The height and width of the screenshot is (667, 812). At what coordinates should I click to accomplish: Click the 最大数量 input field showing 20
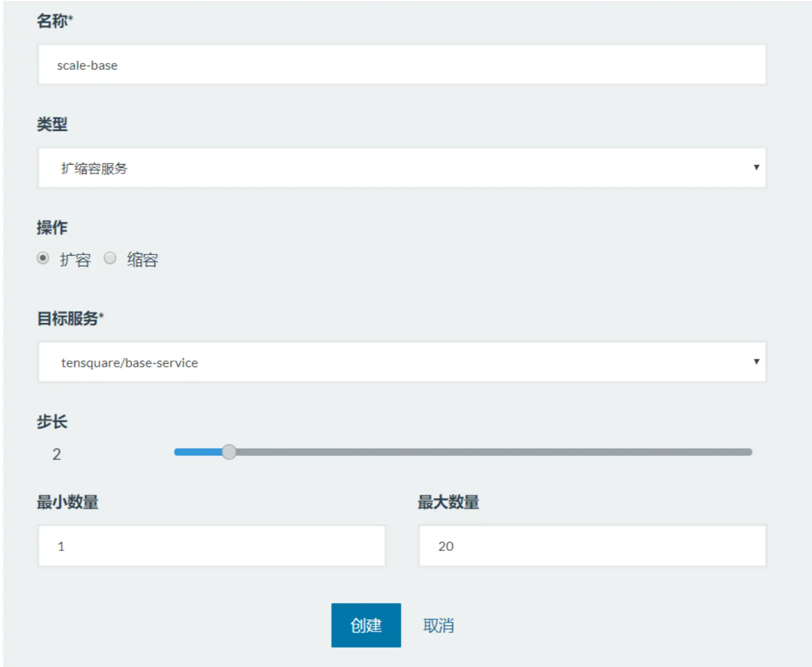[x=592, y=546]
